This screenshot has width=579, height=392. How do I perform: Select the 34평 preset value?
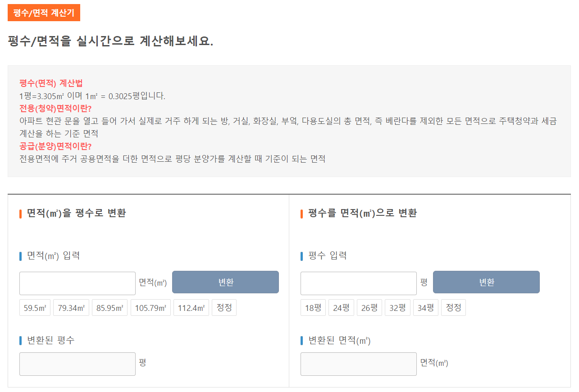(425, 307)
